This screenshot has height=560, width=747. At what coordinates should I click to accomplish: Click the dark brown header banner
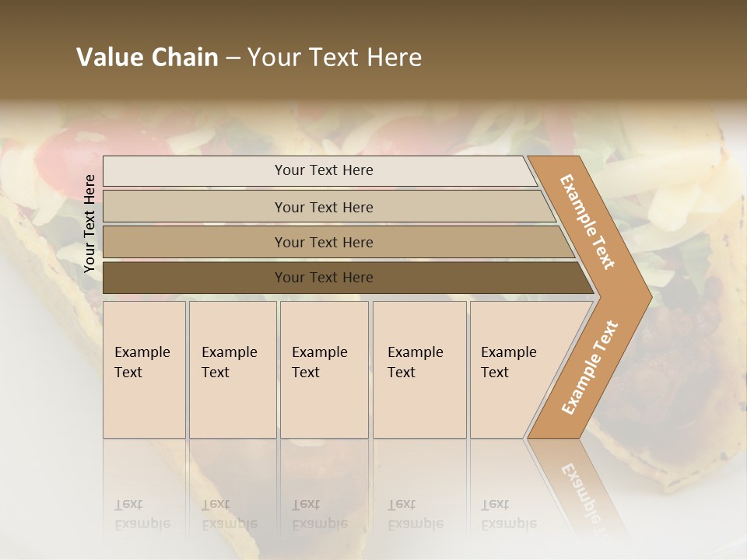click(x=373, y=50)
